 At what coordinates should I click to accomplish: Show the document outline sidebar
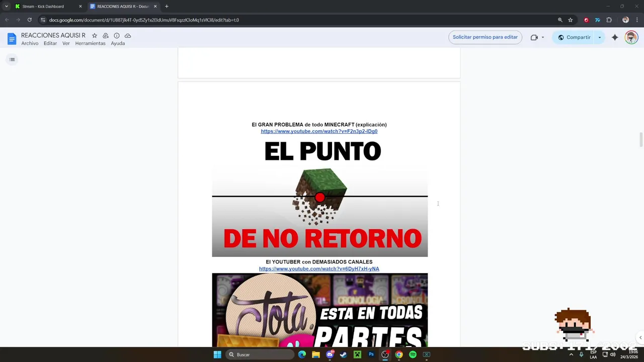tap(12, 59)
